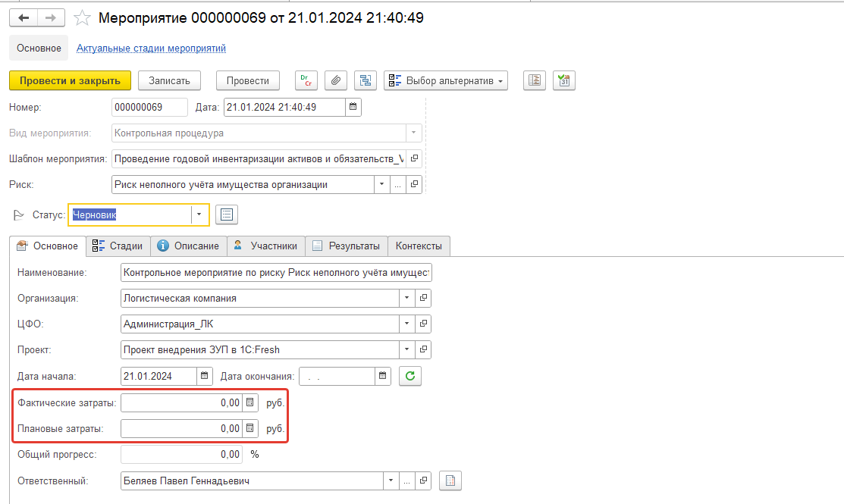Click the Фактические затраты amount field
Viewport: 844px width, 504px height.
point(182,402)
